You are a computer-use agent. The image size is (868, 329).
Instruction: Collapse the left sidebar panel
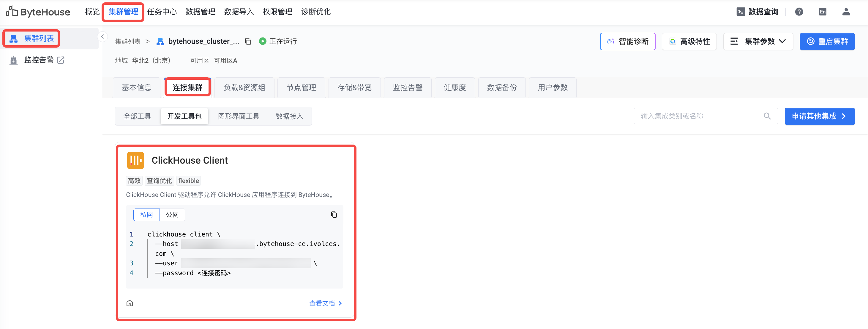click(102, 37)
